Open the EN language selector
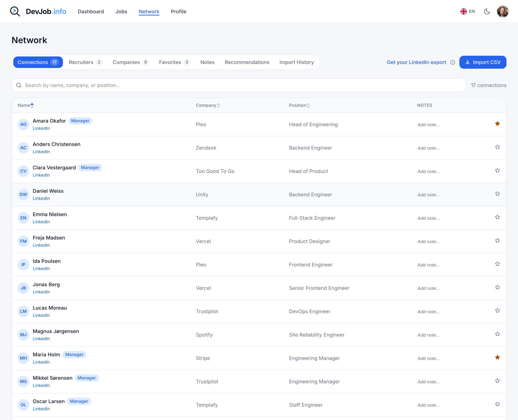The width and height of the screenshot is (518, 420). (x=467, y=11)
